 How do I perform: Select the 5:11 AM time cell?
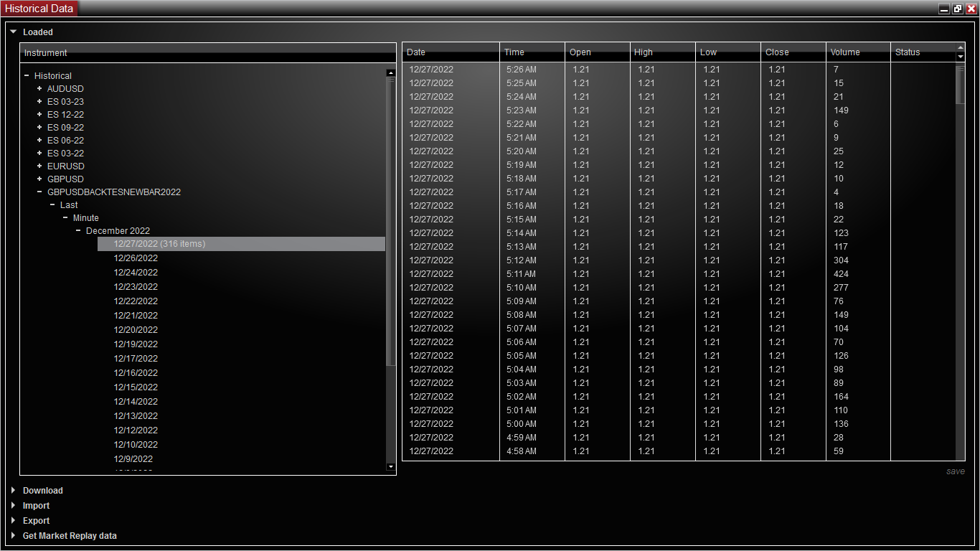(x=522, y=274)
